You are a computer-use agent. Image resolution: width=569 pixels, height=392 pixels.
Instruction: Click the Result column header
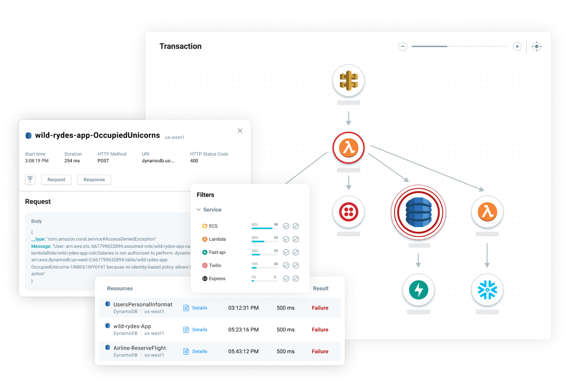coord(321,288)
